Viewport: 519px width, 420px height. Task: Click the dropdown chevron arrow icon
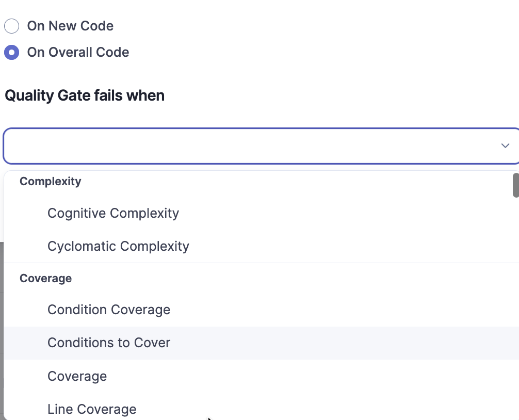(x=505, y=146)
